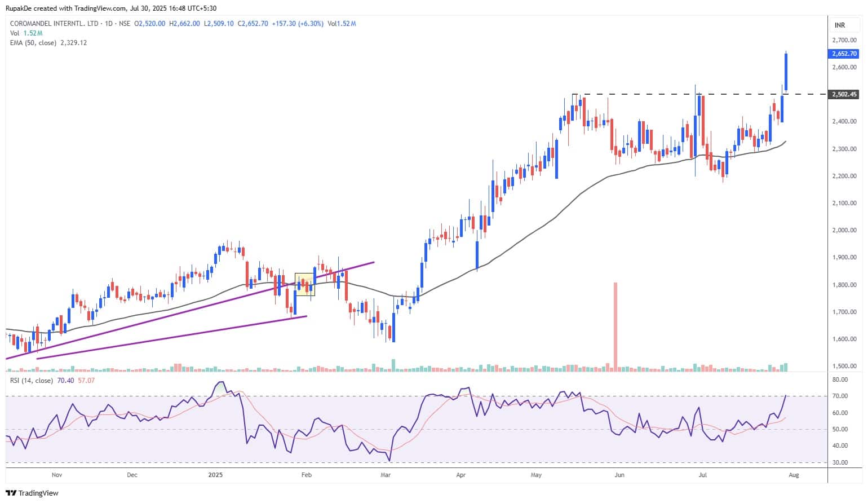Click the INR currency label
868x503 pixels.
pyautogui.click(x=839, y=25)
